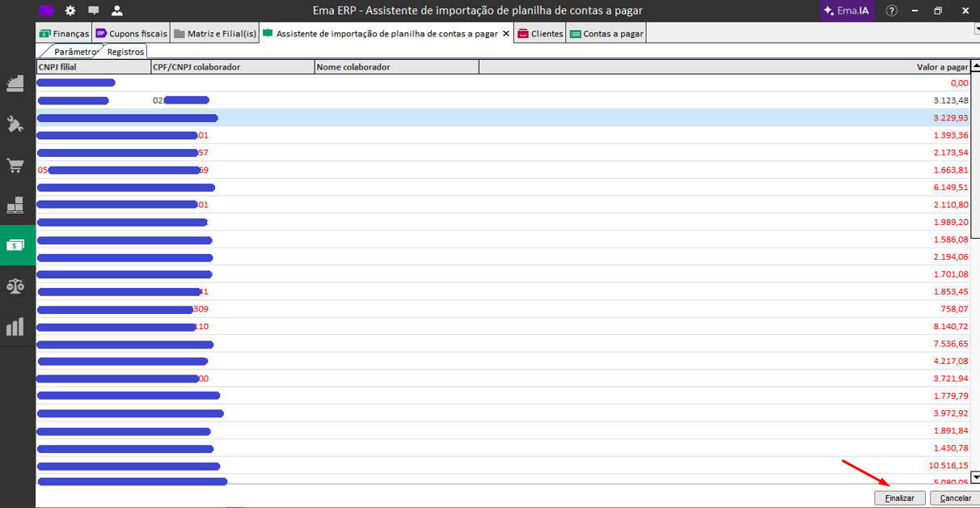Close the Assistente de importação tab
This screenshot has width=980, height=508.
click(x=506, y=34)
